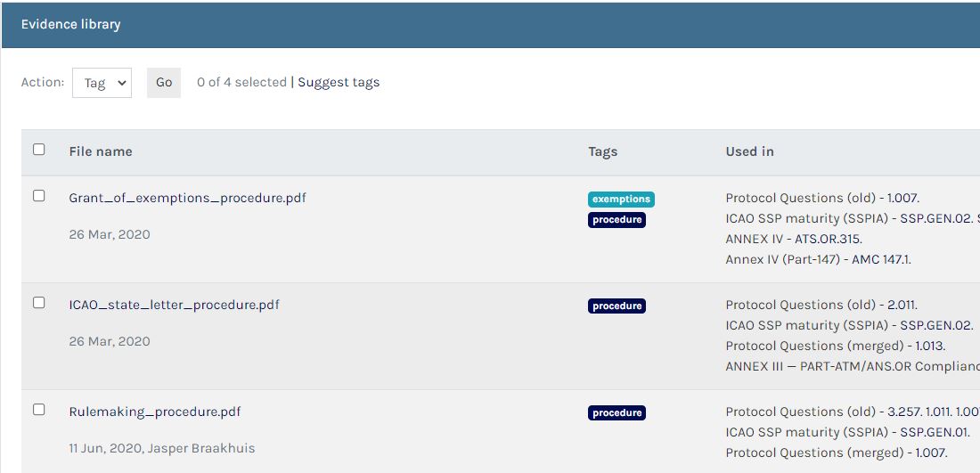Select the ICAO_state_letter_procedure.pdf row checkbox
This screenshot has width=980, height=473.
(39, 303)
